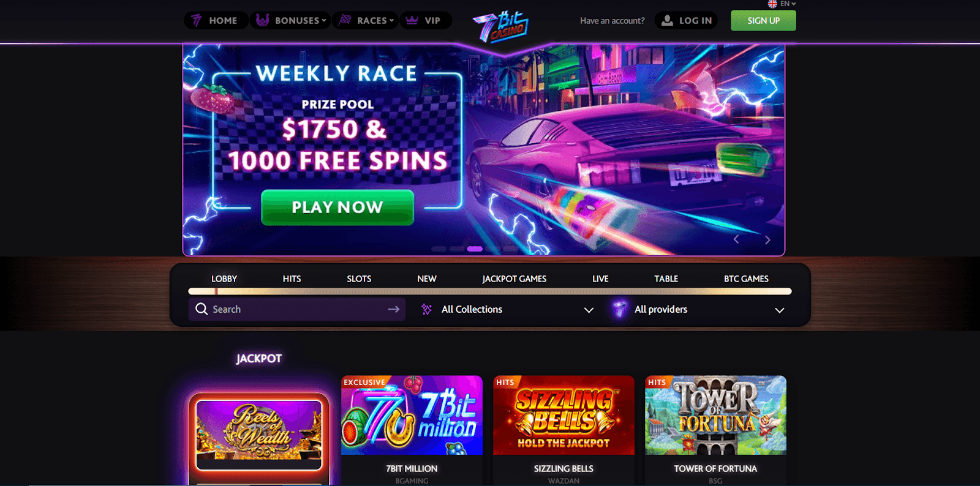Open the Bonuses dropdown menu

[290, 20]
